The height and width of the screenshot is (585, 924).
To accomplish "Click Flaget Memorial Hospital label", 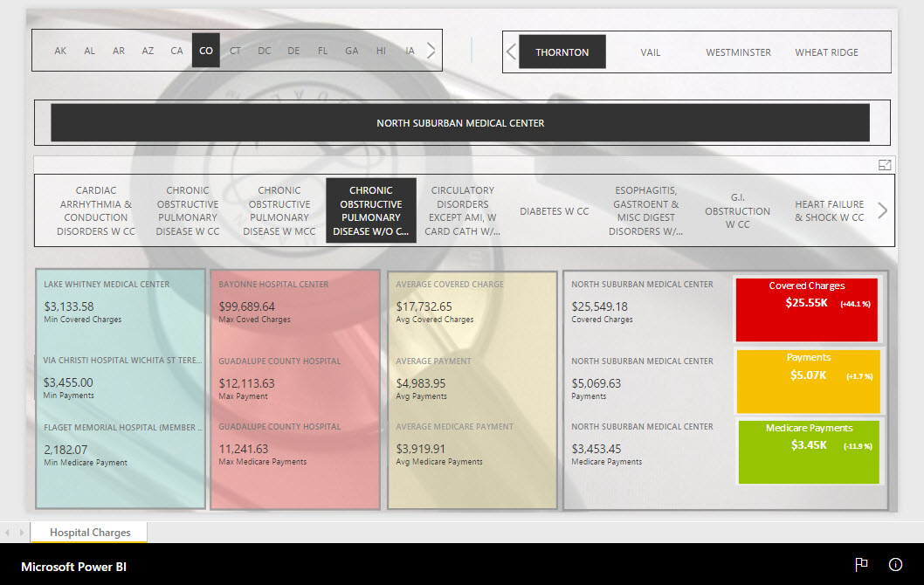I will 122,427.
